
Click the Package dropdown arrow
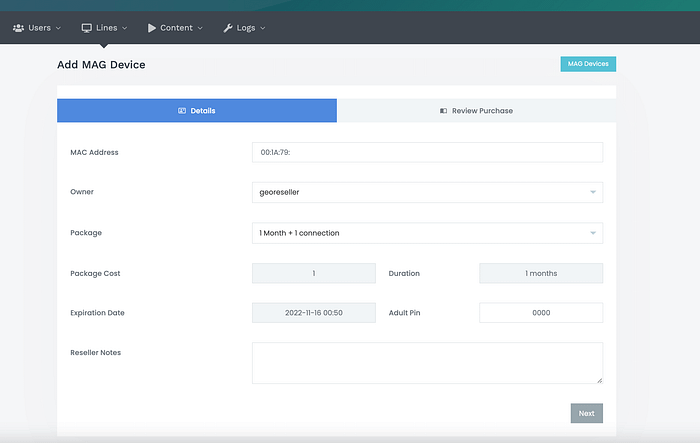pos(593,233)
